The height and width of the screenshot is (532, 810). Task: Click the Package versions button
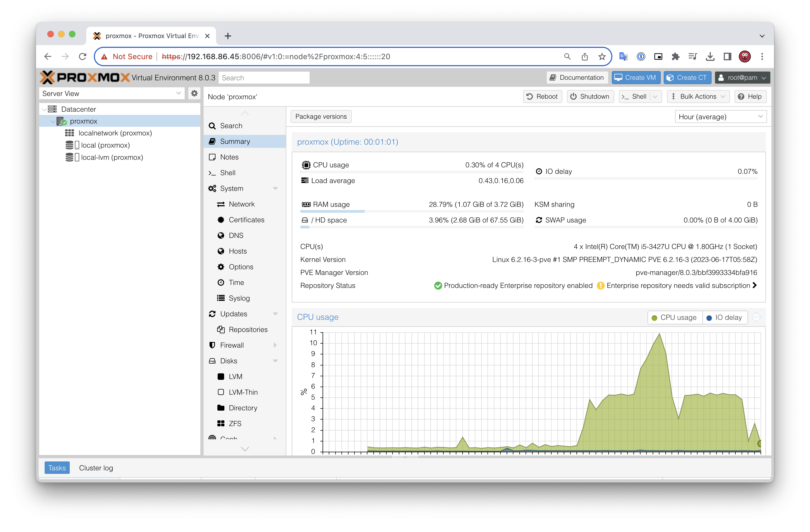321,116
